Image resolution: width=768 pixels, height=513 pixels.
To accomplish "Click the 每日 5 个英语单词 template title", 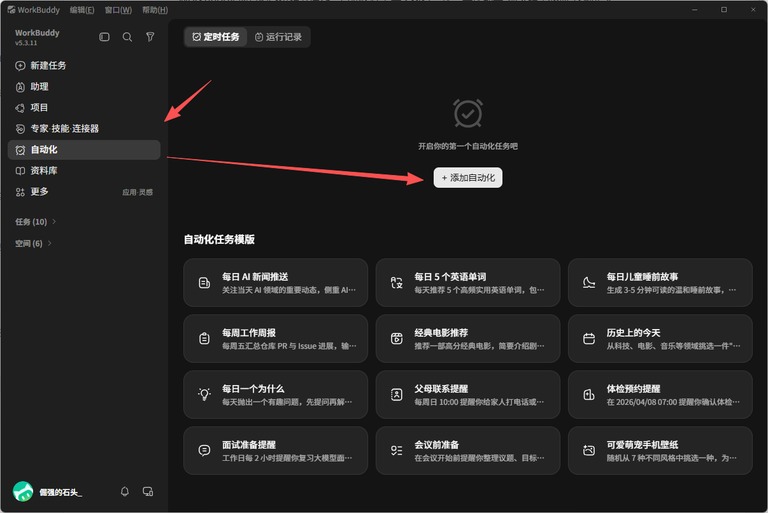I will coord(450,277).
